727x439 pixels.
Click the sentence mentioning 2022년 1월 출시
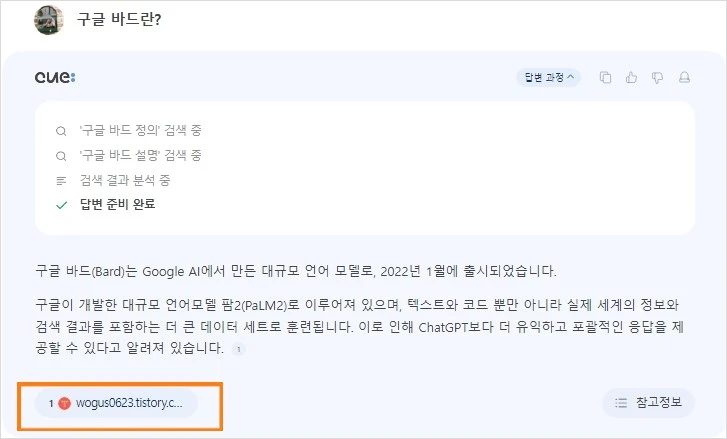pos(296,271)
